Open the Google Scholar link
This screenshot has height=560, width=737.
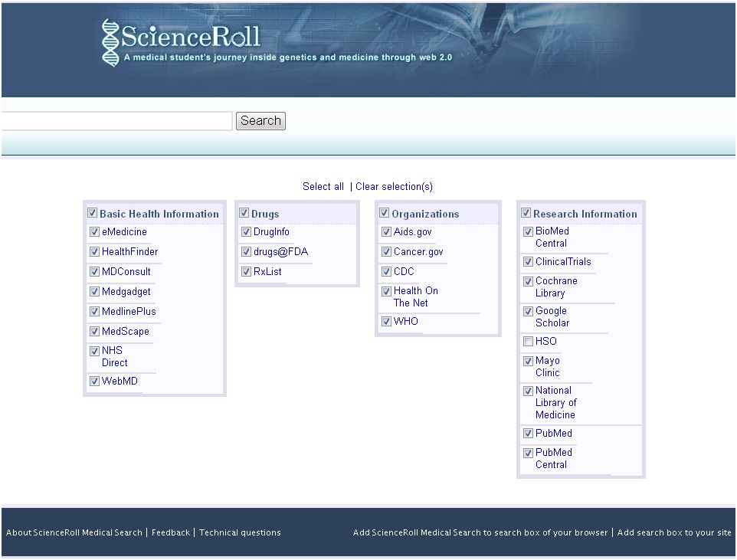(551, 317)
